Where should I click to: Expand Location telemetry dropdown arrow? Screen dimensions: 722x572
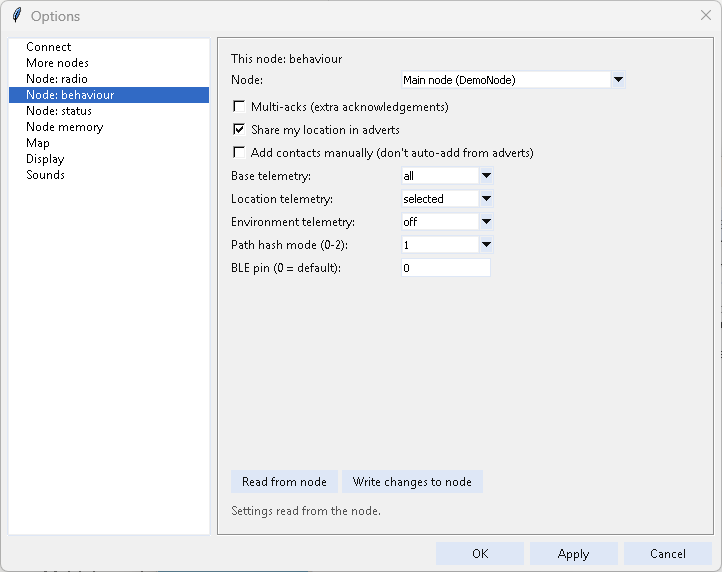[x=486, y=198]
